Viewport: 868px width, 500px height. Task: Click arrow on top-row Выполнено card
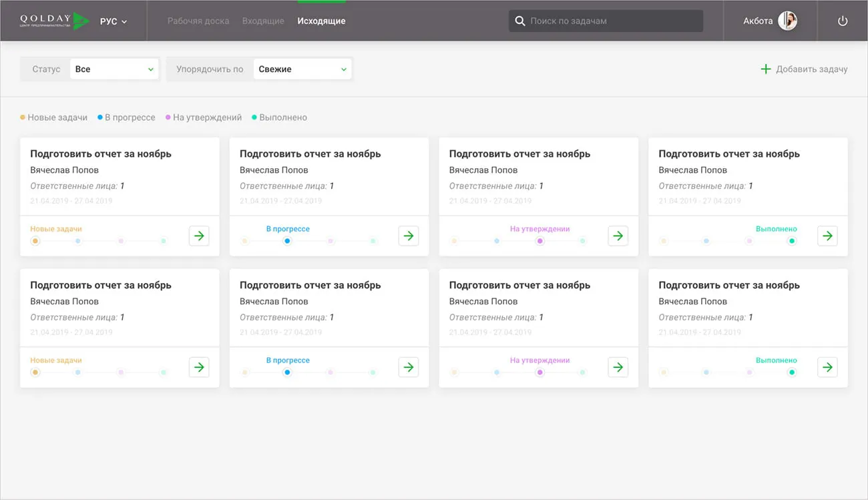coord(827,236)
